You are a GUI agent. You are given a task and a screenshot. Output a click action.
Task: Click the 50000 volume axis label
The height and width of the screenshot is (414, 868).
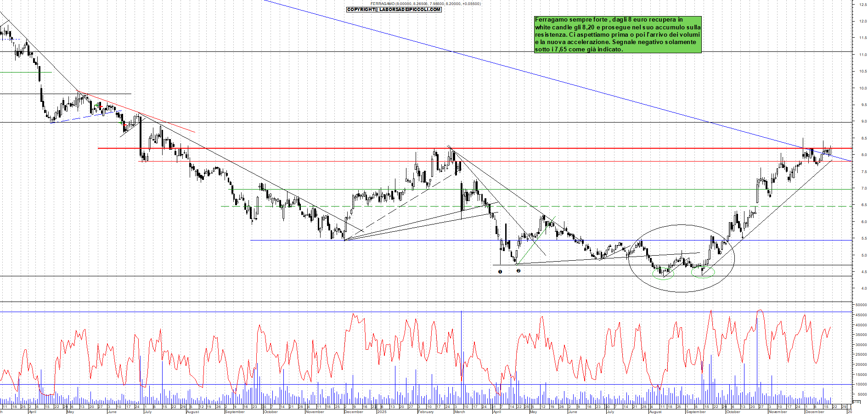click(861, 305)
